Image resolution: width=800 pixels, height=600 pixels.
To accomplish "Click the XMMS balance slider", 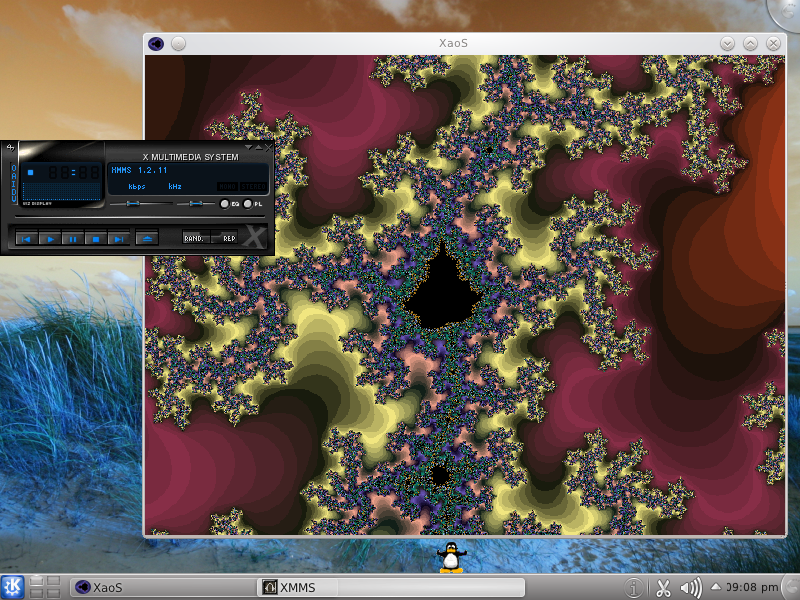I will tap(195, 204).
